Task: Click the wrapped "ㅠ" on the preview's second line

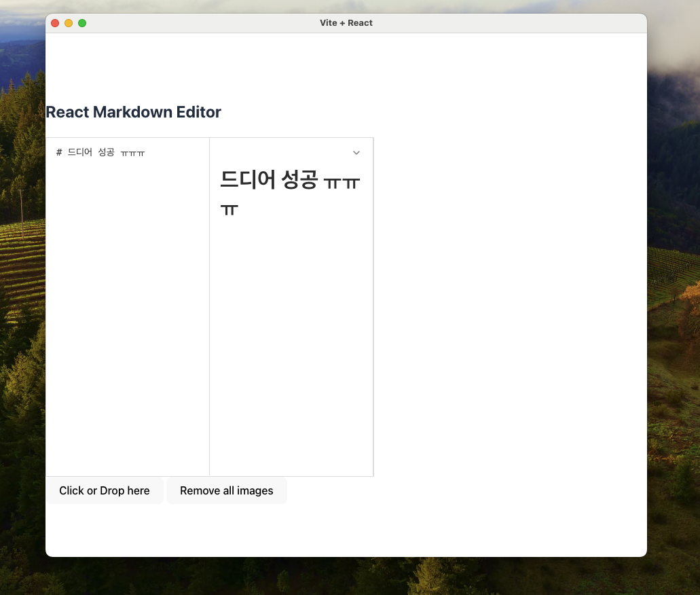Action: (x=229, y=209)
